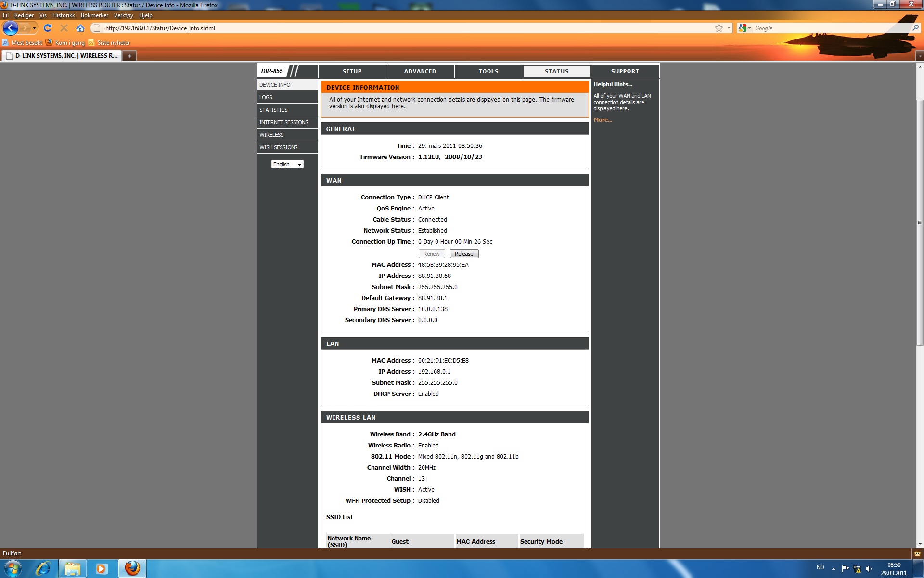924x578 pixels.
Task: Click the forward navigation arrow
Action: pos(25,28)
